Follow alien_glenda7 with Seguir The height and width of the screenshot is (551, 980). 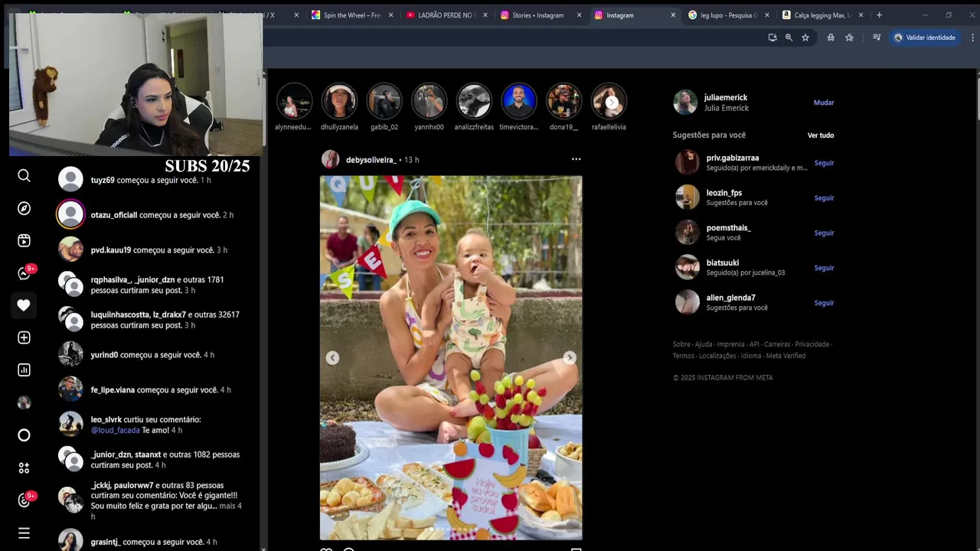[x=824, y=303]
